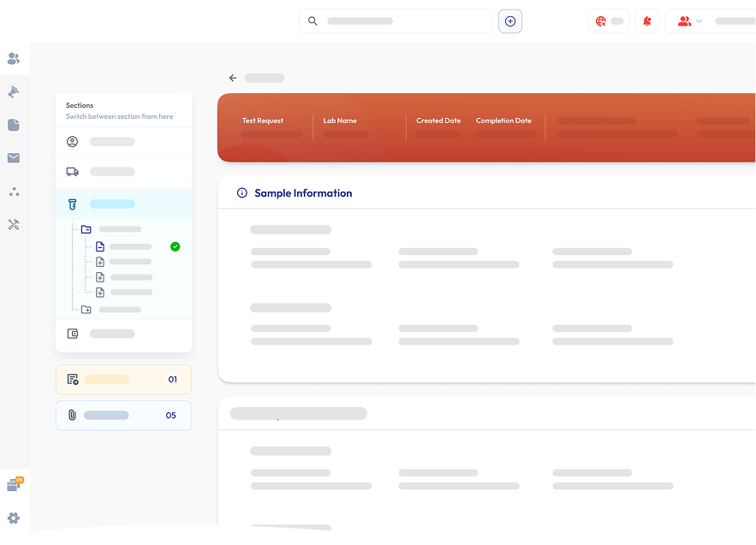The image size is (756, 545).
Task: Open the attachments paperclip card showing 05
Action: 124,415
